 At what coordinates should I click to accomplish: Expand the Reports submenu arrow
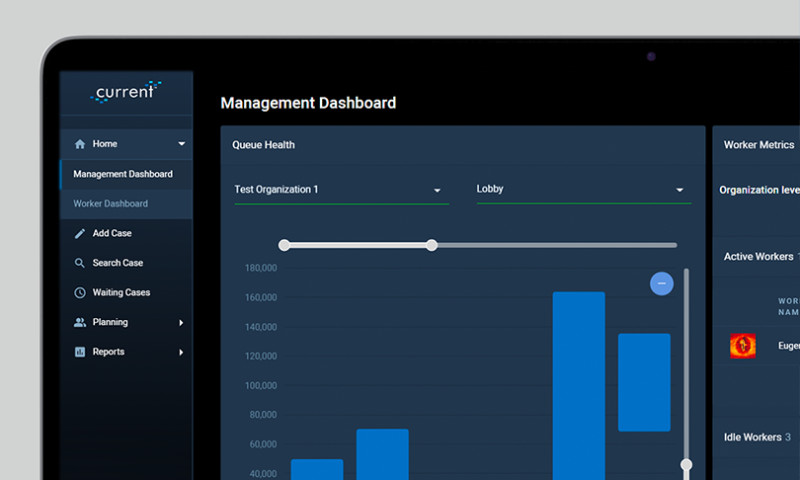tap(181, 352)
